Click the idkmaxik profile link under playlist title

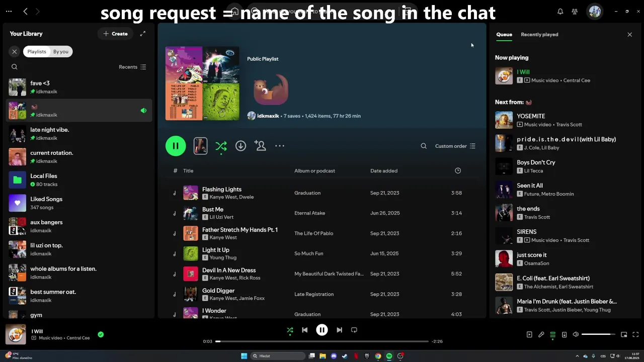point(268,116)
